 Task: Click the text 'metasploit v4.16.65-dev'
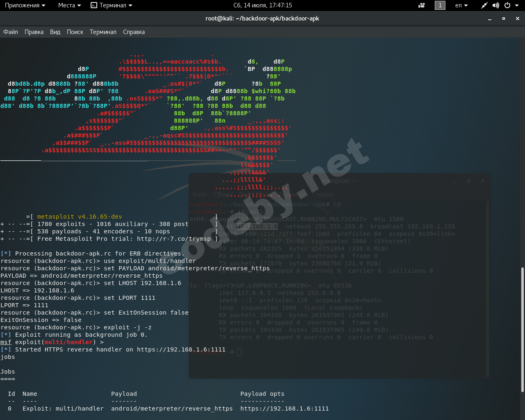pos(80,217)
